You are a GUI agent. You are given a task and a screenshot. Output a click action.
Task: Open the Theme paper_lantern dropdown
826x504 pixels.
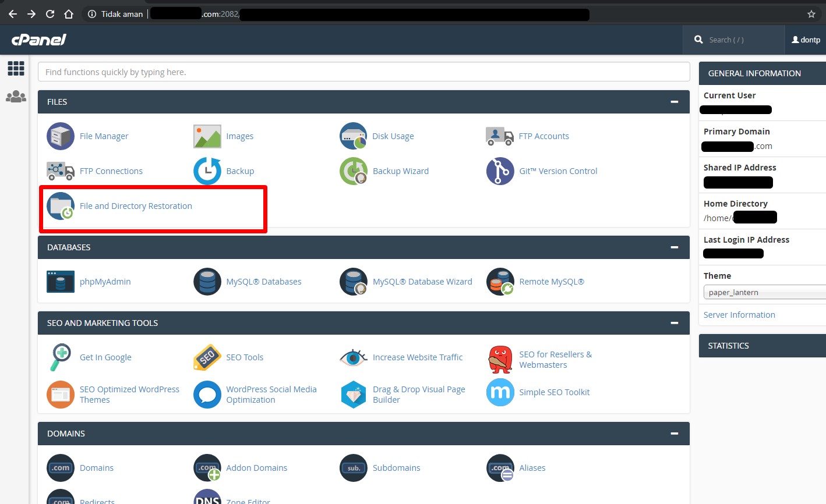tap(763, 292)
